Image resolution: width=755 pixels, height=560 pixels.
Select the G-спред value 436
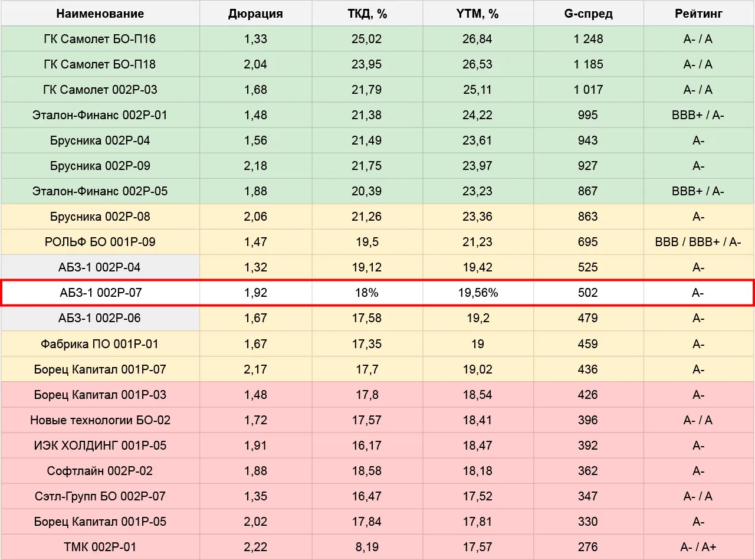pos(589,369)
